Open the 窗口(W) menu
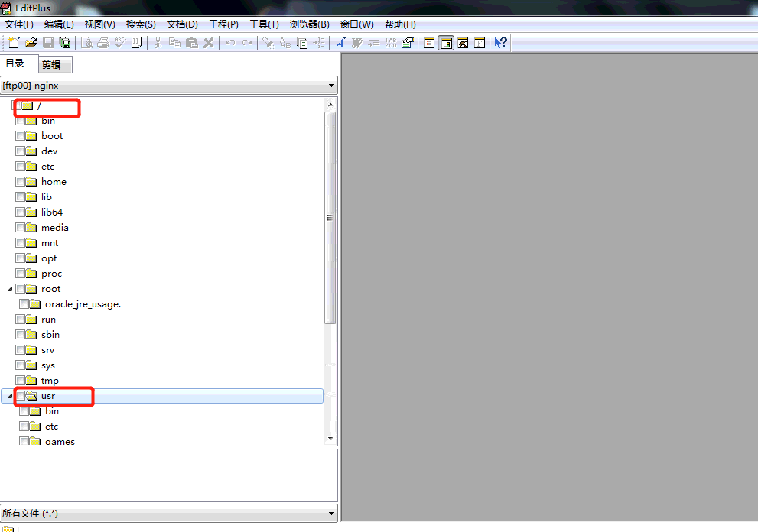Viewport: 758px width, 532px height. pos(356,24)
